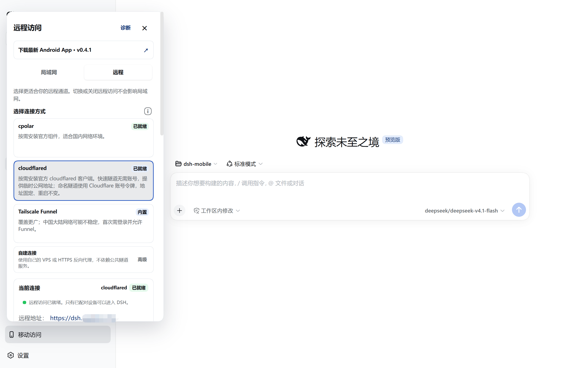Image resolution: width=588 pixels, height=368 pixels.
Task: Show connection method info icon
Action: (148, 111)
